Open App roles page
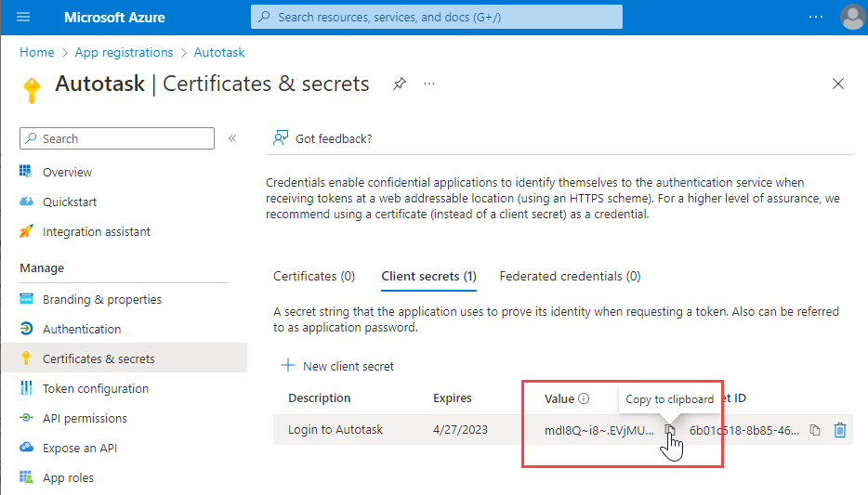Viewport: 868px width, 495px height. [68, 478]
